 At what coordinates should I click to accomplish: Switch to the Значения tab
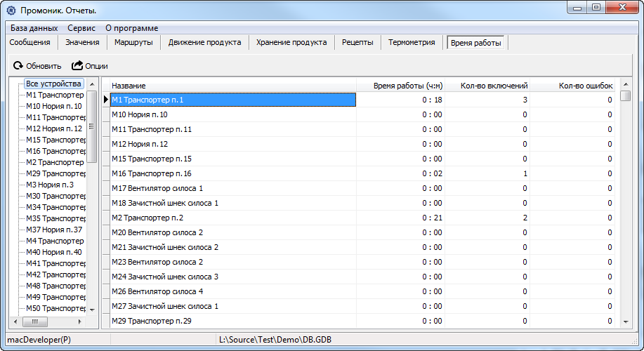pos(82,42)
